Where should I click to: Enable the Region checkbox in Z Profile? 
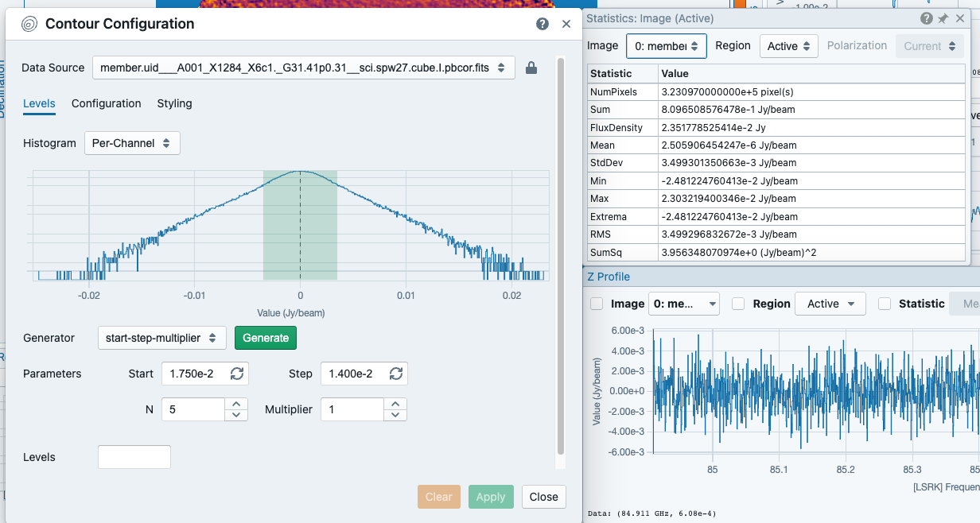pos(738,304)
